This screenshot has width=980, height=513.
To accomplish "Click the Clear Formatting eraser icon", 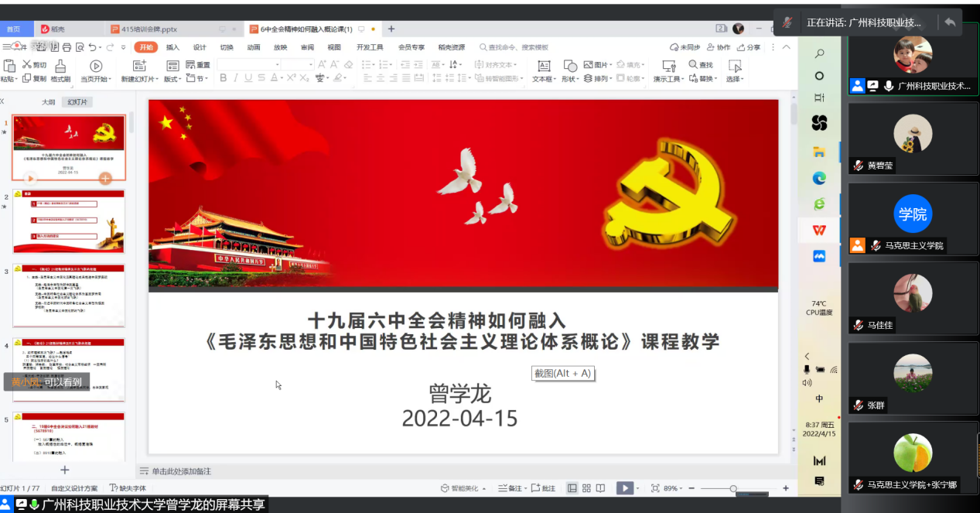I will click(x=348, y=65).
